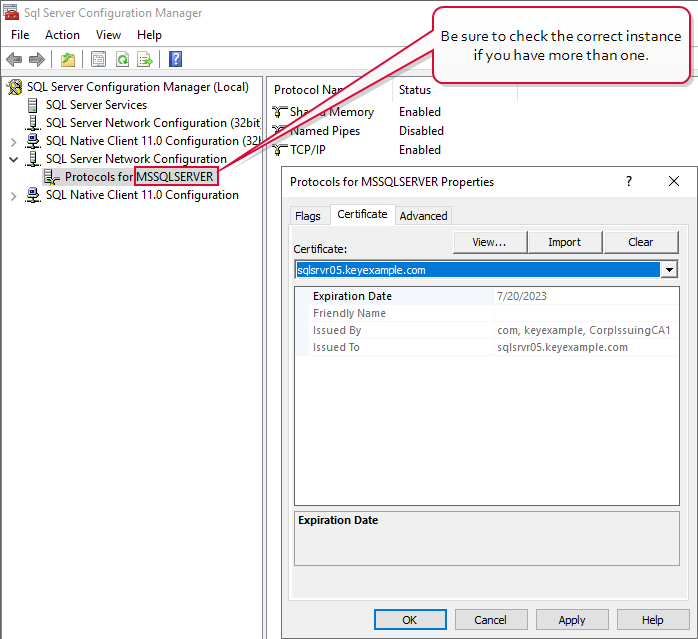The width and height of the screenshot is (698, 639).
Task: Open Properties from the toolbar icon
Action: pos(98,59)
